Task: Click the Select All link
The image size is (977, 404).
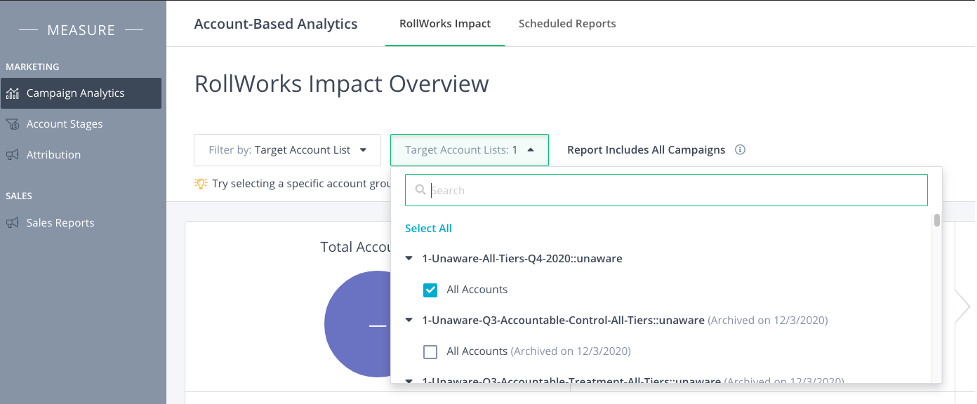Action: point(428,228)
